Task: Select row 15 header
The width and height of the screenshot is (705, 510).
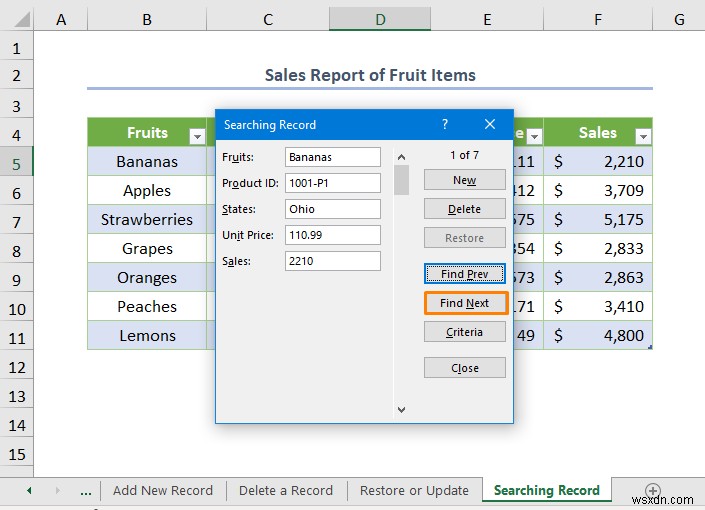Action: click(17, 454)
